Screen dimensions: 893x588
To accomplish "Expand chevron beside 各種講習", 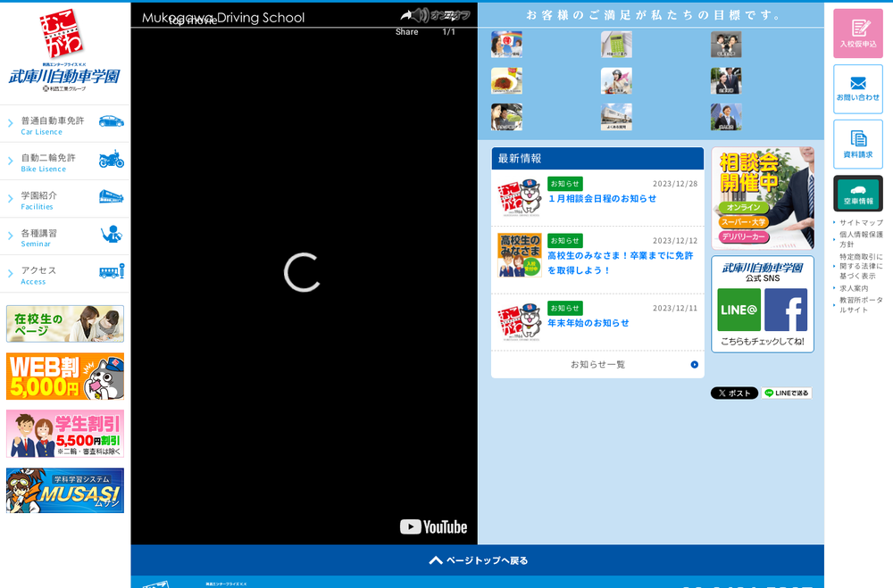I will tap(10, 236).
